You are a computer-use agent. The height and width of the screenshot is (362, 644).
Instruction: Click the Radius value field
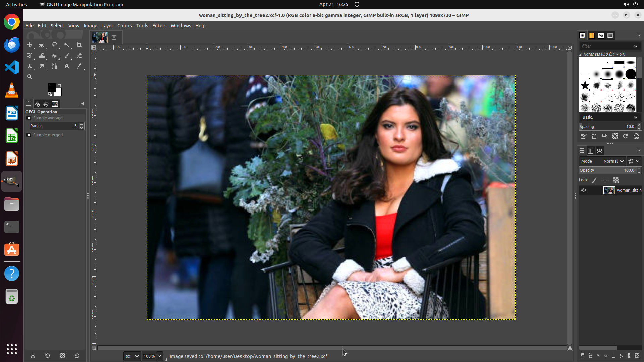click(54, 126)
